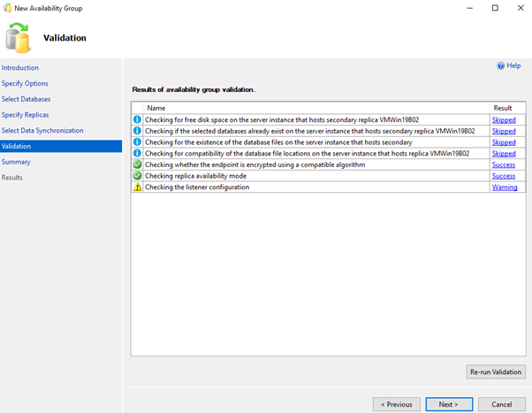Navigate to the Specify Replicas step
This screenshot has height=413, width=532.
26,115
